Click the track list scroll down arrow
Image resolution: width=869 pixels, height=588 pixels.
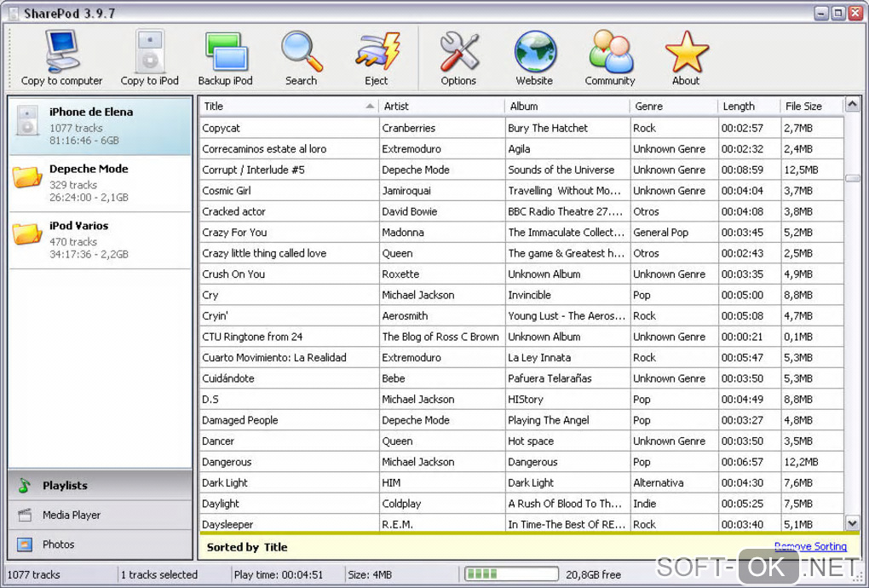(x=852, y=522)
